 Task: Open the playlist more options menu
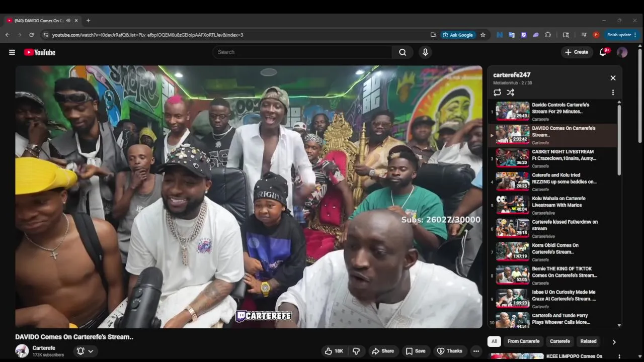613,93
